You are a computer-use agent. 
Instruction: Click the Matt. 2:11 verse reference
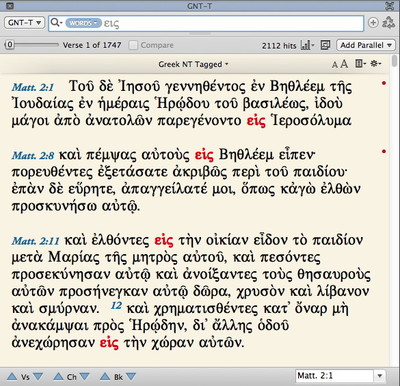click(35, 241)
